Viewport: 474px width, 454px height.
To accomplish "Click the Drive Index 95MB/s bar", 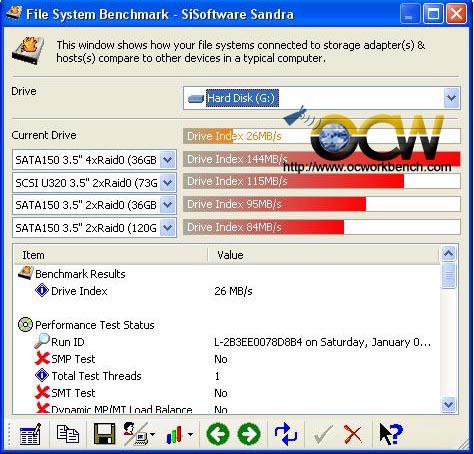I will point(322,204).
